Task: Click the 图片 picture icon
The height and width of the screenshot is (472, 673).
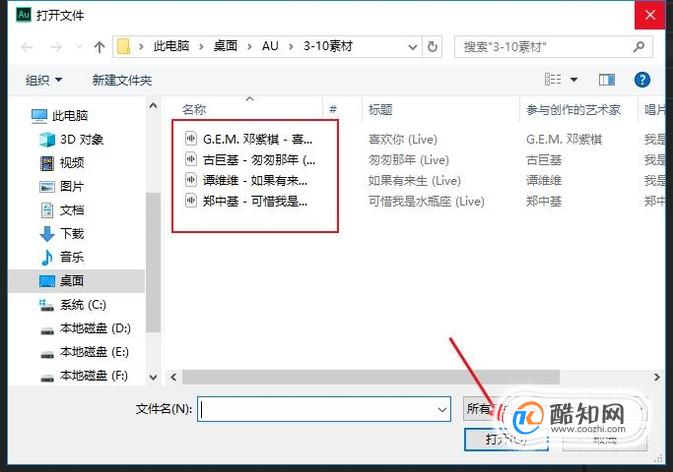Action: tap(47, 187)
